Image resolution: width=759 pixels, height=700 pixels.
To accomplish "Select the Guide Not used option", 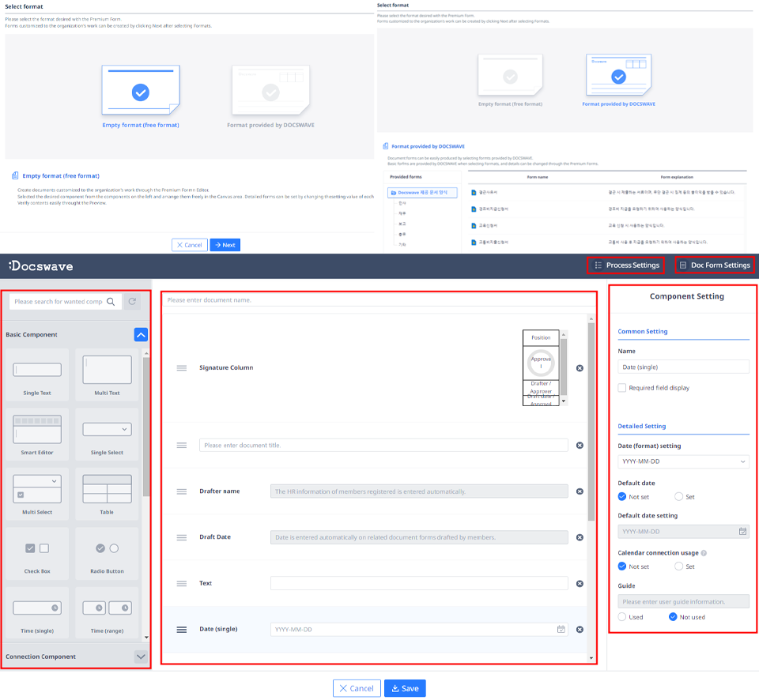I will (673, 617).
